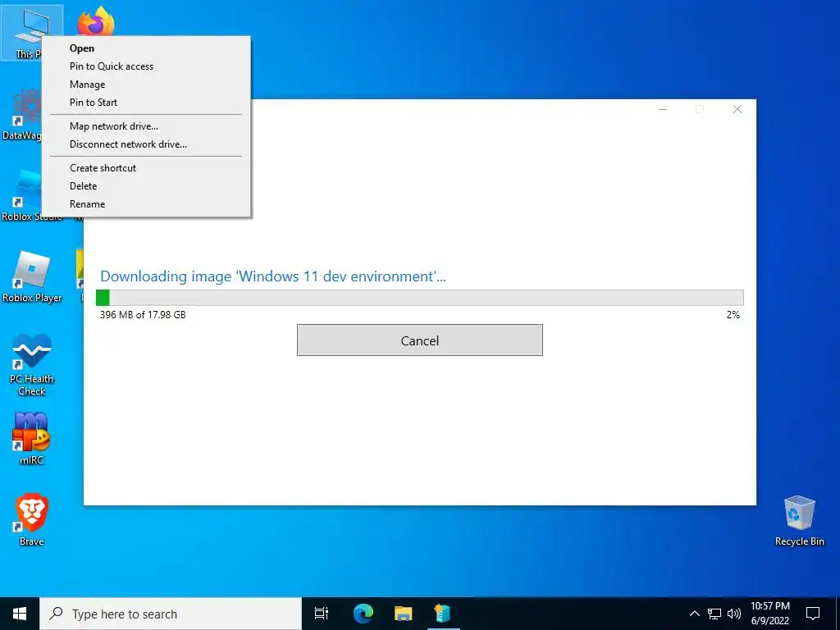
Task: Open the Roblox Player desktop shortcut
Action: (32, 277)
